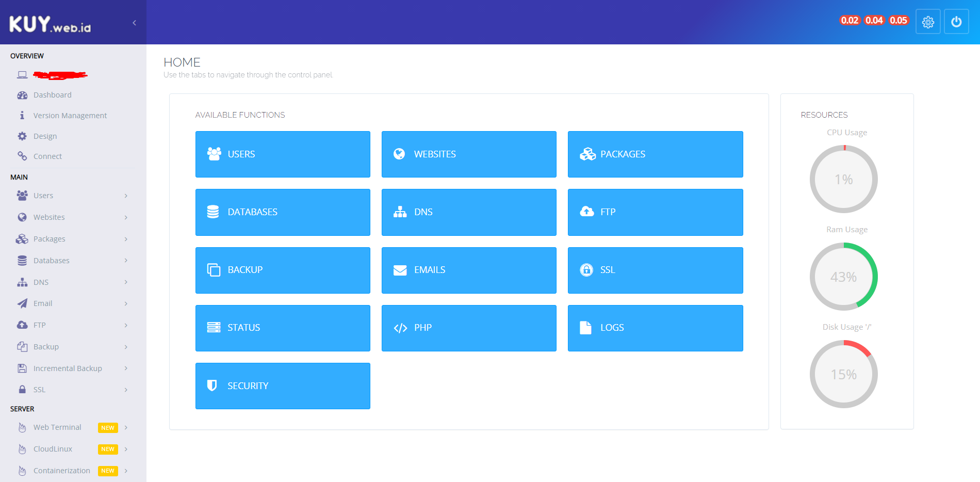The image size is (980, 482).
Task: Open the EMAILS function tile
Action: [x=468, y=270]
